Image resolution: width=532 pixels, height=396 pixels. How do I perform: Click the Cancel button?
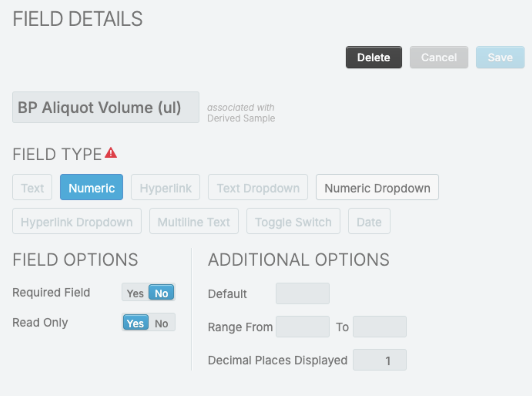[439, 57]
